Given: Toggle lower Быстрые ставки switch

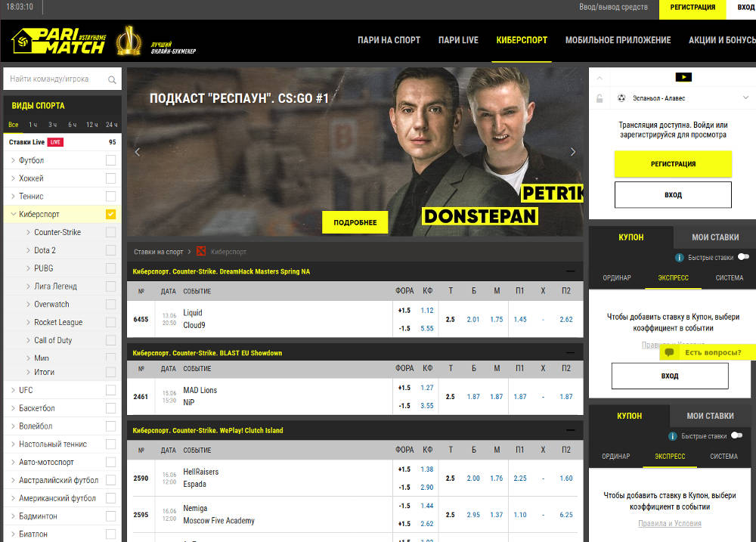Looking at the screenshot, I should coord(736,435).
